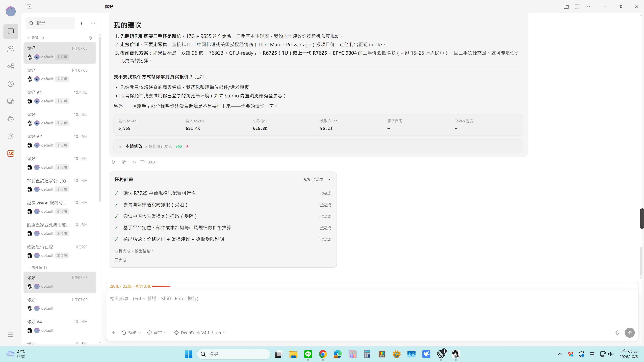This screenshot has width=644, height=362.
Task: Open the 預設 preset dropdown
Action: (x=131, y=333)
